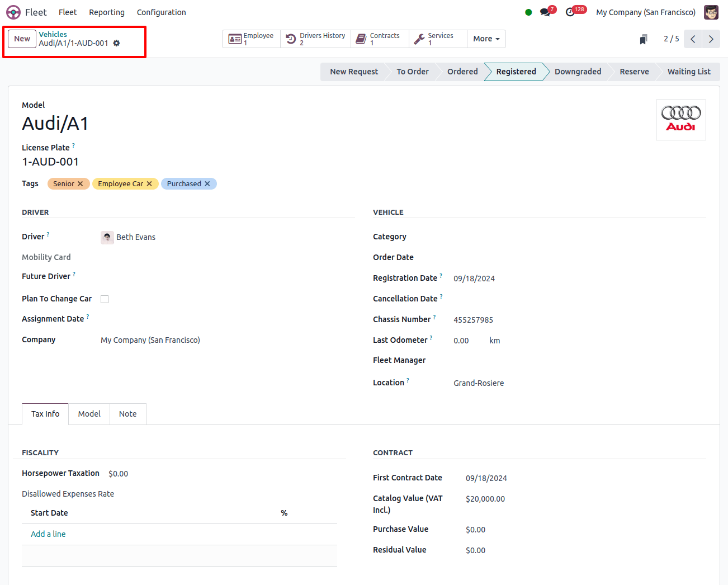
Task: Edit Horsepower Taxation $0.00 value
Action: pyautogui.click(x=119, y=474)
